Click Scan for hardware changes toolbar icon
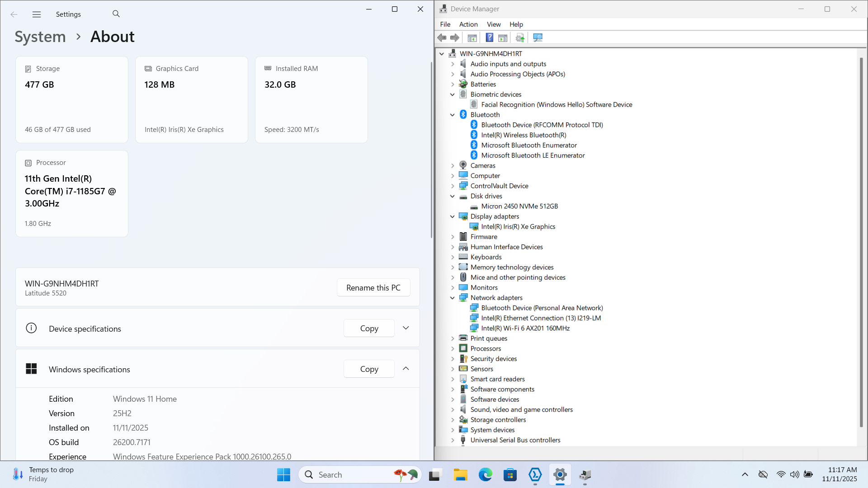The width and height of the screenshot is (868, 488). coord(538,38)
